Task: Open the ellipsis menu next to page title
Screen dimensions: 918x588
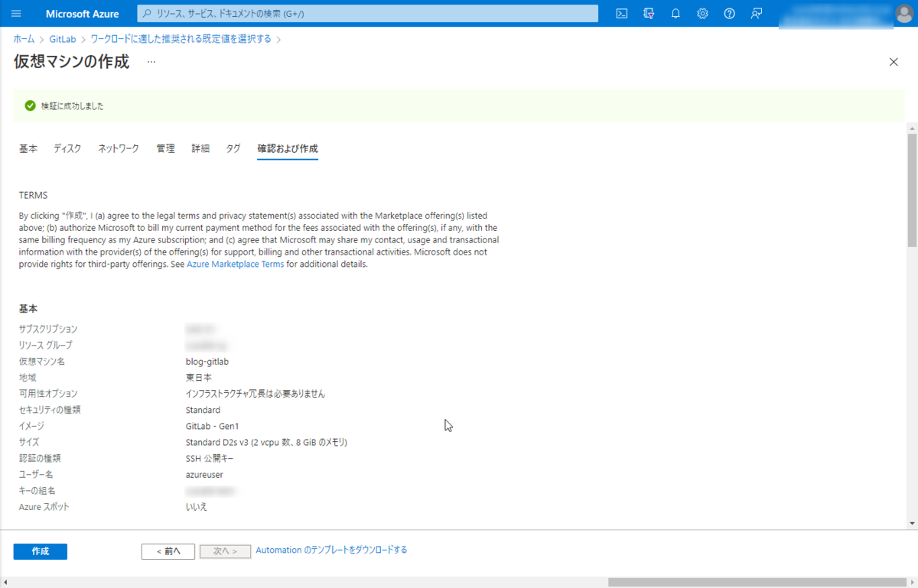Action: pyautogui.click(x=150, y=62)
